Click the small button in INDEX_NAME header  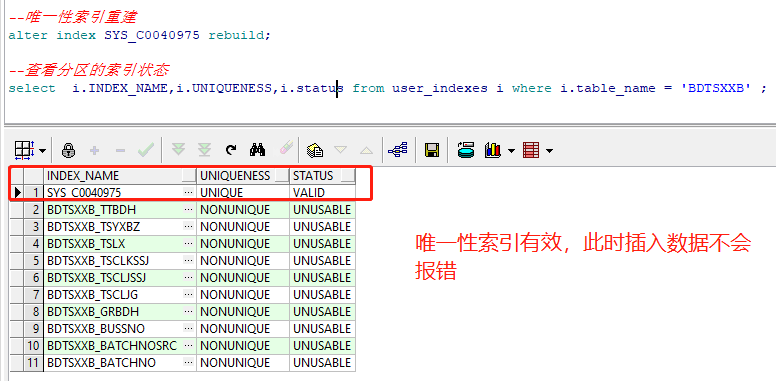coord(189,176)
